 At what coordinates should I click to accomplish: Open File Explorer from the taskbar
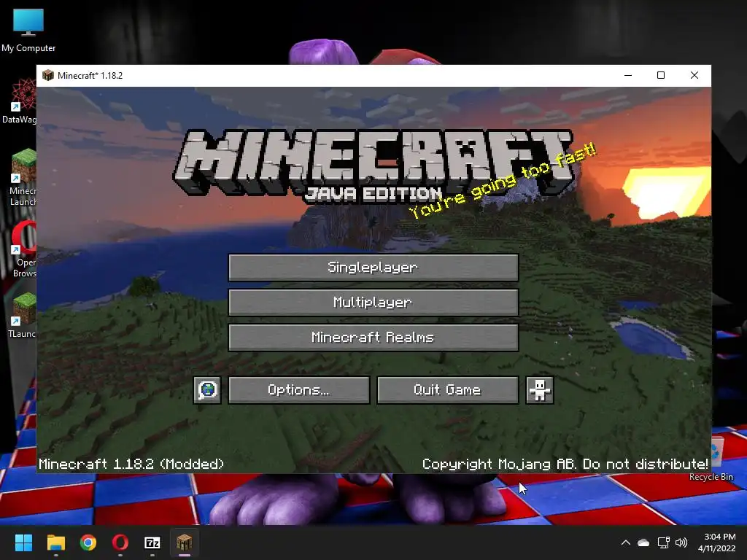click(x=55, y=542)
